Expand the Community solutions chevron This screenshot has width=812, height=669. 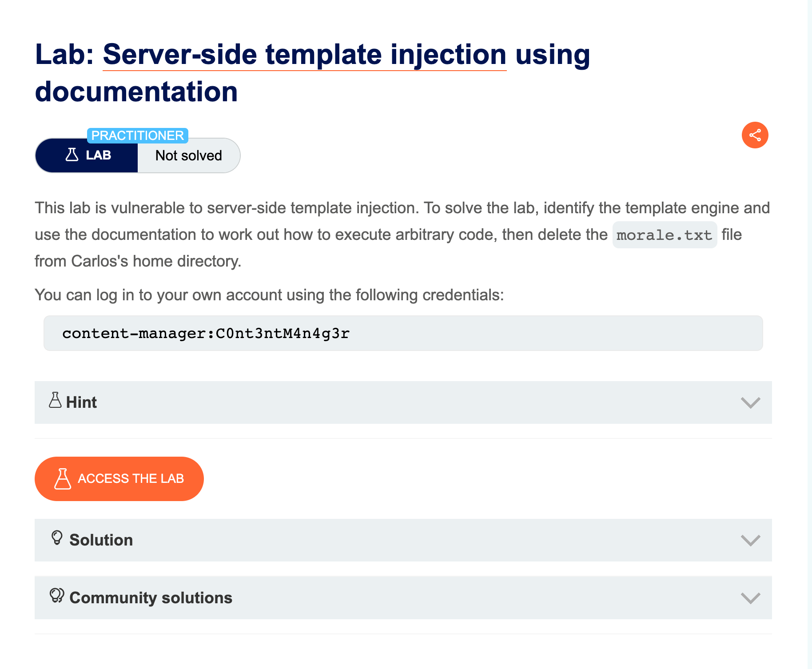(750, 598)
